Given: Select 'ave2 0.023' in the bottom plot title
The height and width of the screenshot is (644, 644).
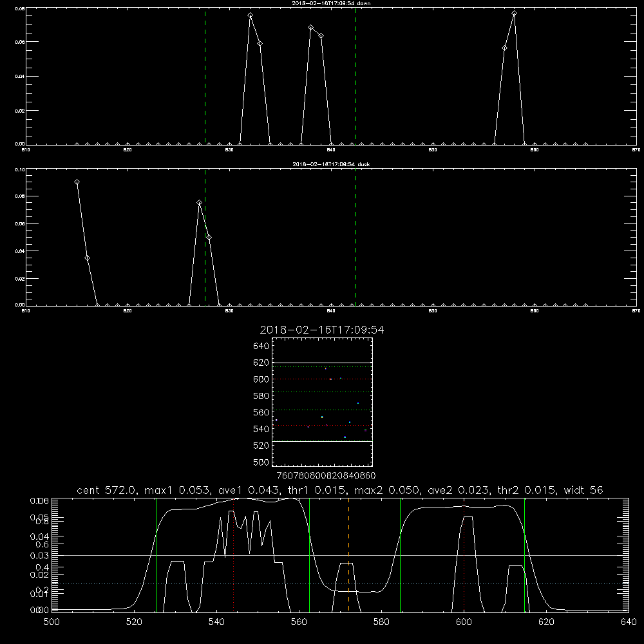Looking at the screenshot, I should click(x=458, y=490).
